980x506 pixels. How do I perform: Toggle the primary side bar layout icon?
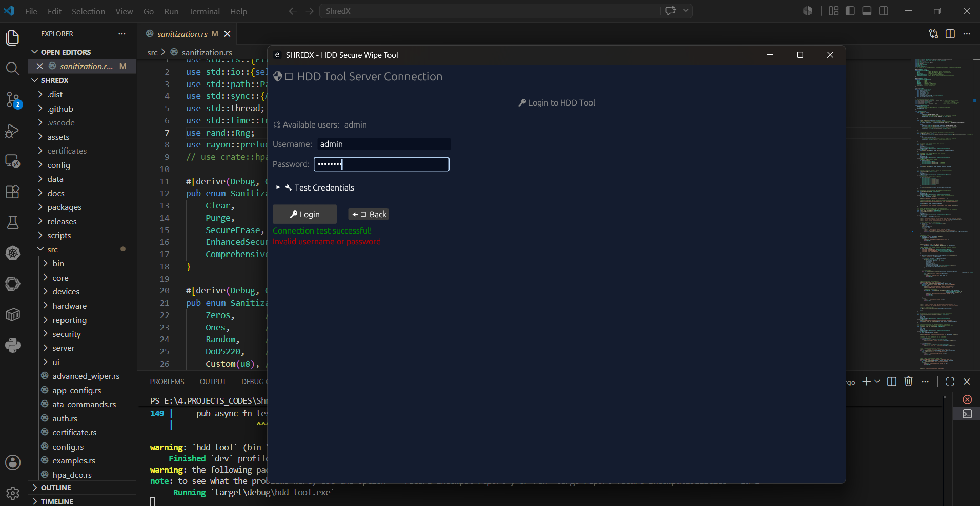pyautogui.click(x=850, y=11)
